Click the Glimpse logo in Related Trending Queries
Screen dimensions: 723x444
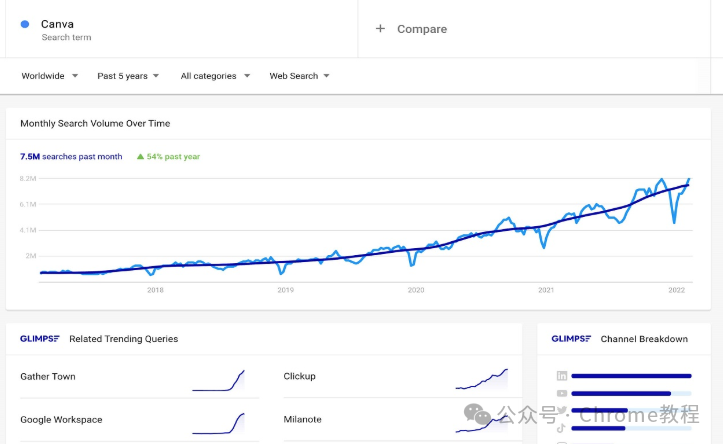tap(40, 338)
